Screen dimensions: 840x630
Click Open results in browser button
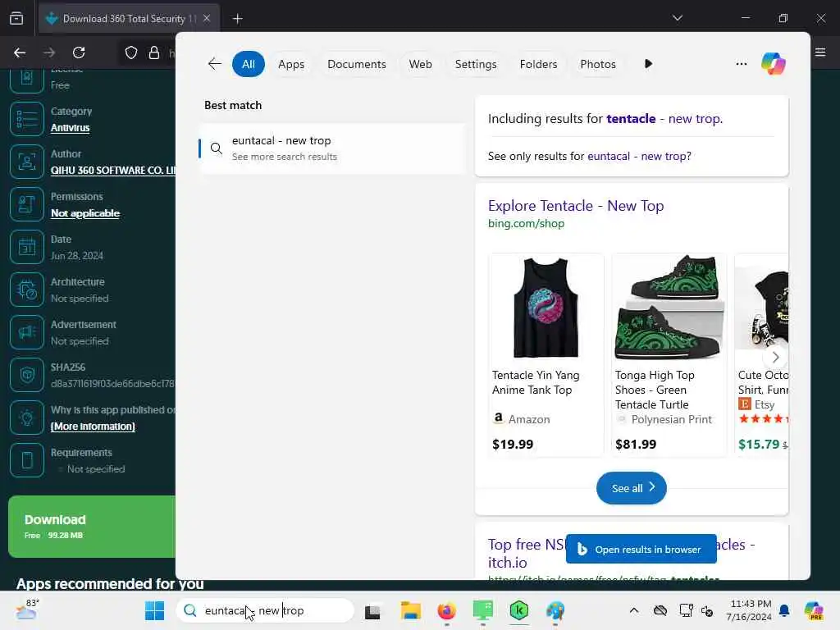(x=641, y=549)
